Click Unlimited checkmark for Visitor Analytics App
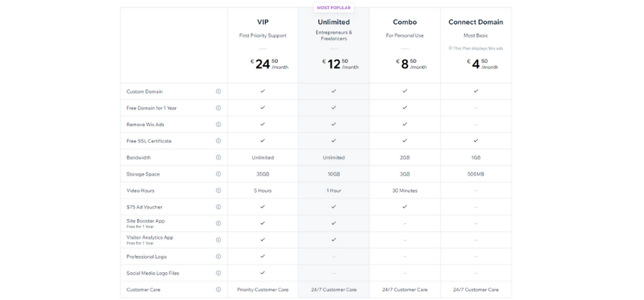The width and height of the screenshot is (644, 300). pos(334,239)
